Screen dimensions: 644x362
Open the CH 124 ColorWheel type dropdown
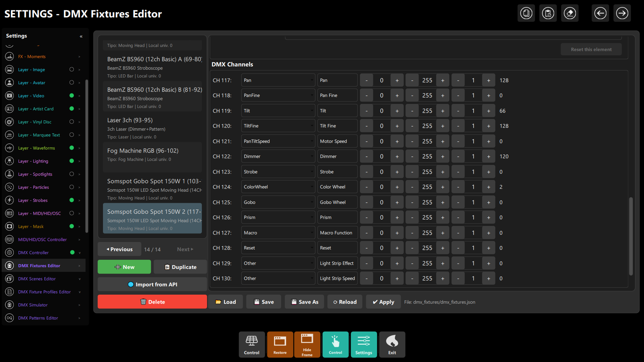tap(278, 187)
